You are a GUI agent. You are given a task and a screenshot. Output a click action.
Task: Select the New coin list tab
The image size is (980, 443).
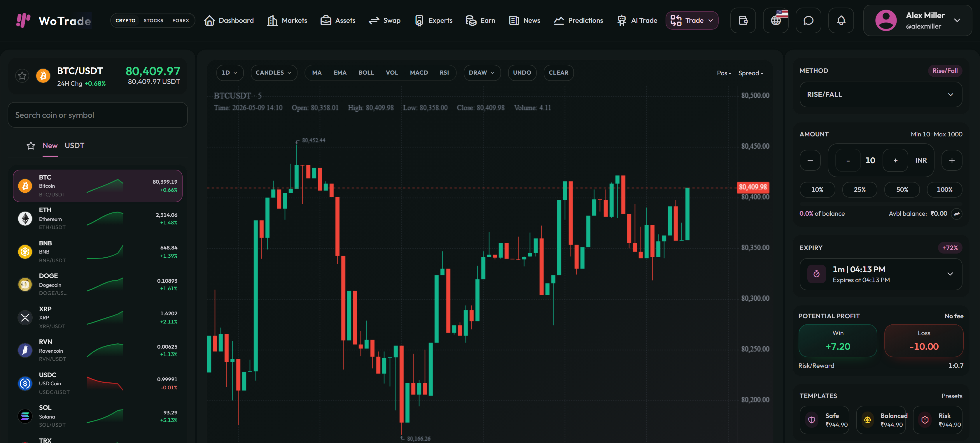point(50,146)
